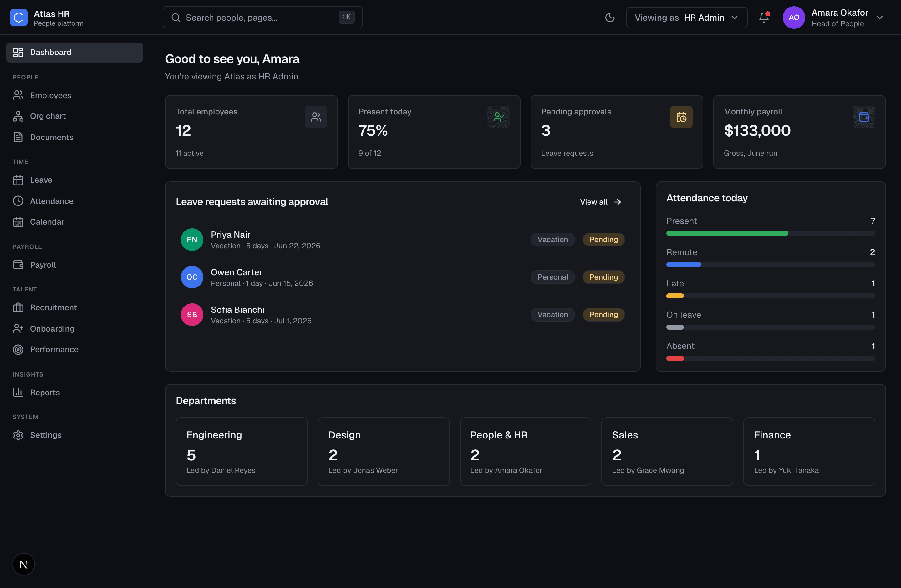This screenshot has width=901, height=588.
Task: Click the Personal tag on Owen Carter's row
Action: 552,277
